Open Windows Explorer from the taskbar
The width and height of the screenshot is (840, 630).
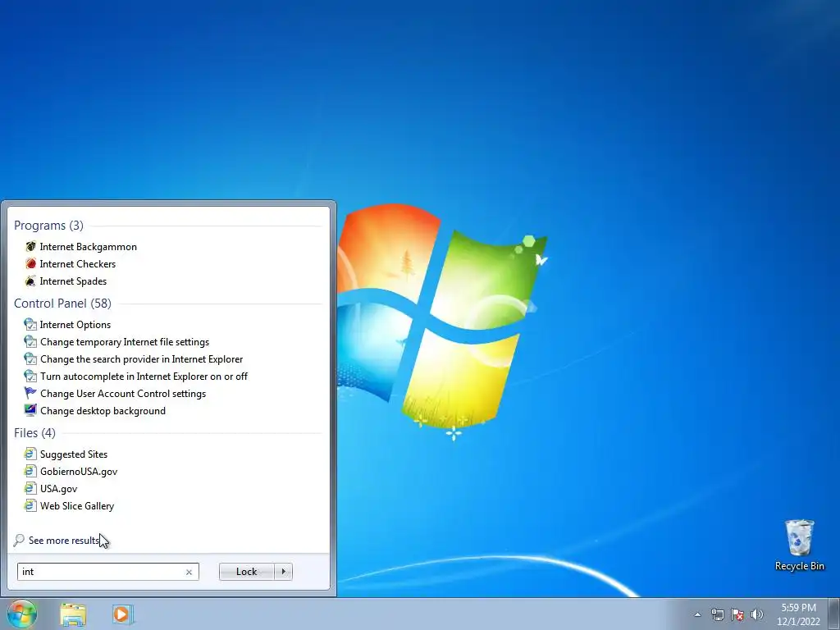[x=73, y=614]
